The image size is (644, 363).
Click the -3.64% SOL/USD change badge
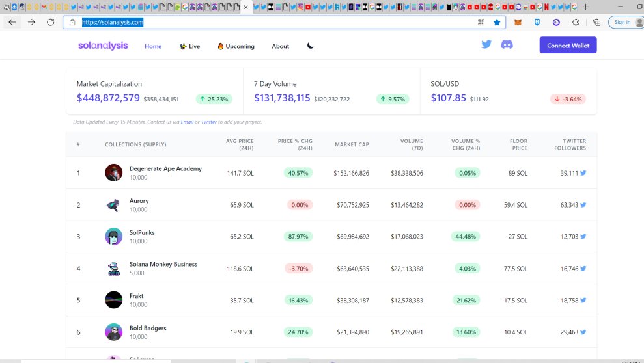(x=568, y=99)
